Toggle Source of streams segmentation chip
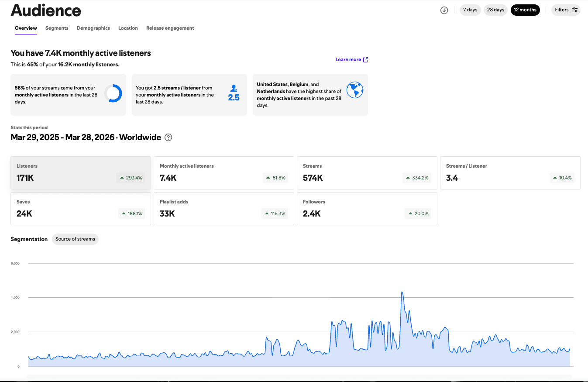 [x=75, y=239]
